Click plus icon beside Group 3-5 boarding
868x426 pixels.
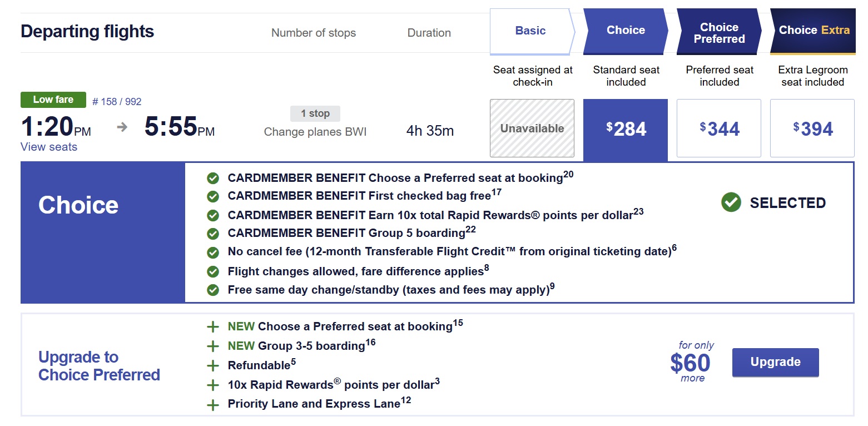pyautogui.click(x=212, y=346)
